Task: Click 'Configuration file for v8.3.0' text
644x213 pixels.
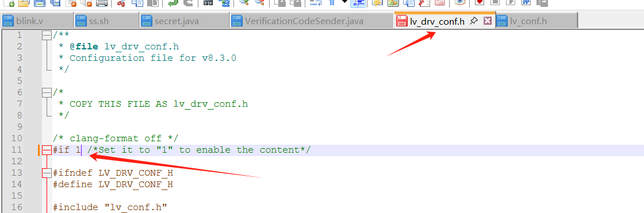Action: click(x=153, y=58)
